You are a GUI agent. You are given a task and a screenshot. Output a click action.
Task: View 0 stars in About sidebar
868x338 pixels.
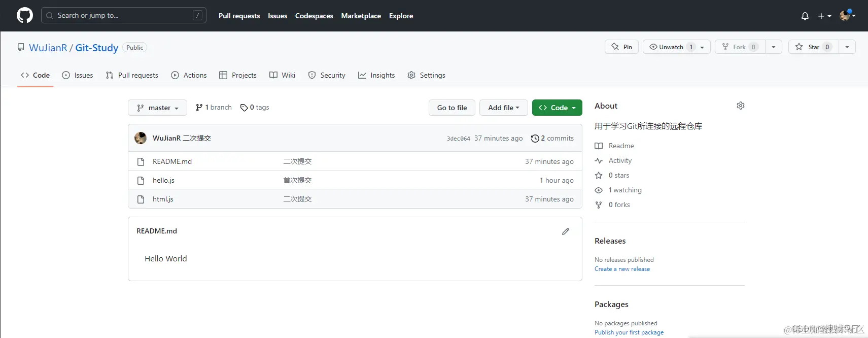(x=612, y=175)
